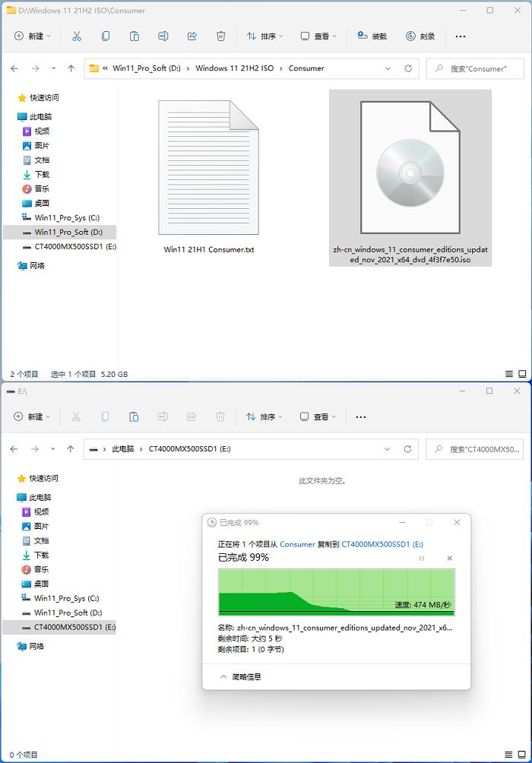Click the copy speed graph
Viewport: 532px width, 763px height.
coord(337,593)
